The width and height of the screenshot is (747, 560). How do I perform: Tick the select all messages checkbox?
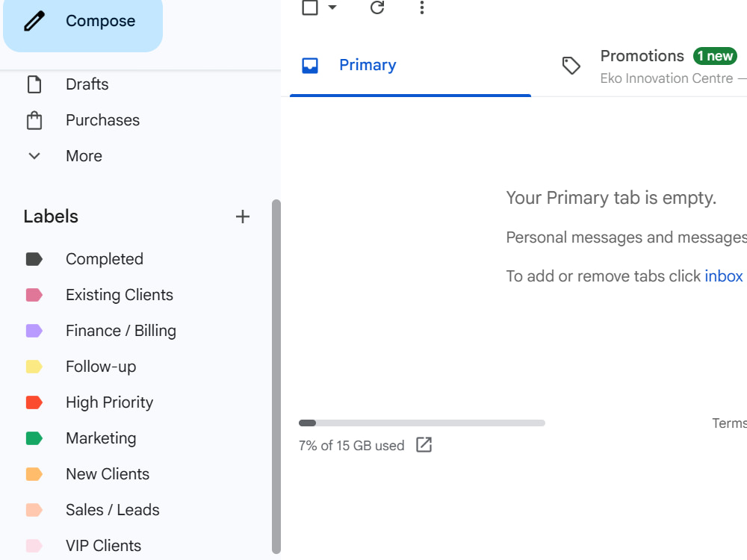tap(310, 7)
